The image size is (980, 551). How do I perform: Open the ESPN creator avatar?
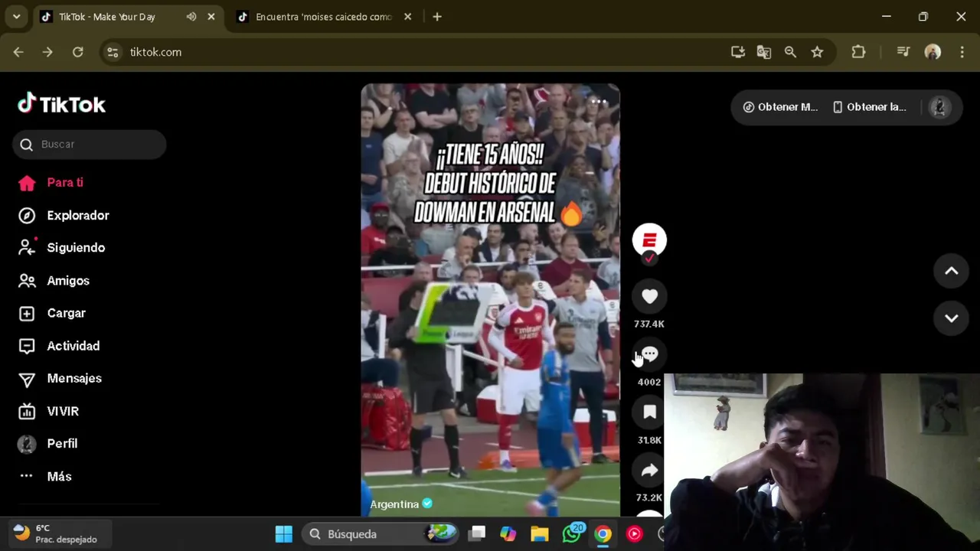coord(649,240)
